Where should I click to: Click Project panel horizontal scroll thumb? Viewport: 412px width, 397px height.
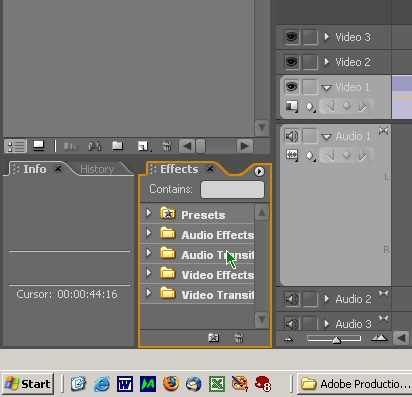201,146
